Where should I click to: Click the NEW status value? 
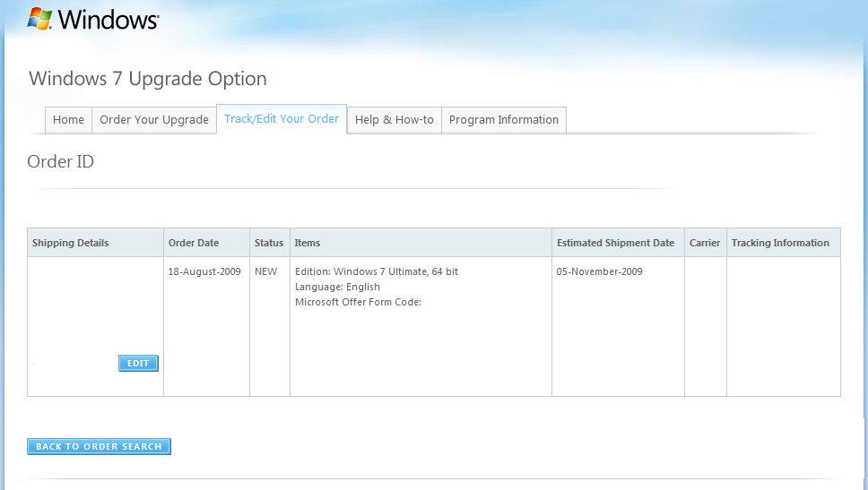click(x=265, y=271)
